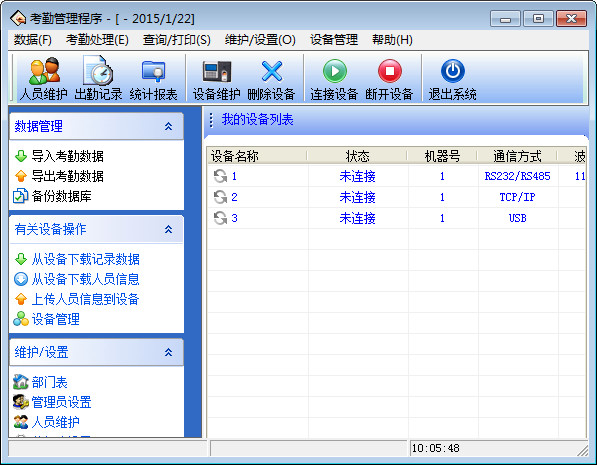
Task: Open the 考勤处理(E) menu
Action: click(x=97, y=40)
